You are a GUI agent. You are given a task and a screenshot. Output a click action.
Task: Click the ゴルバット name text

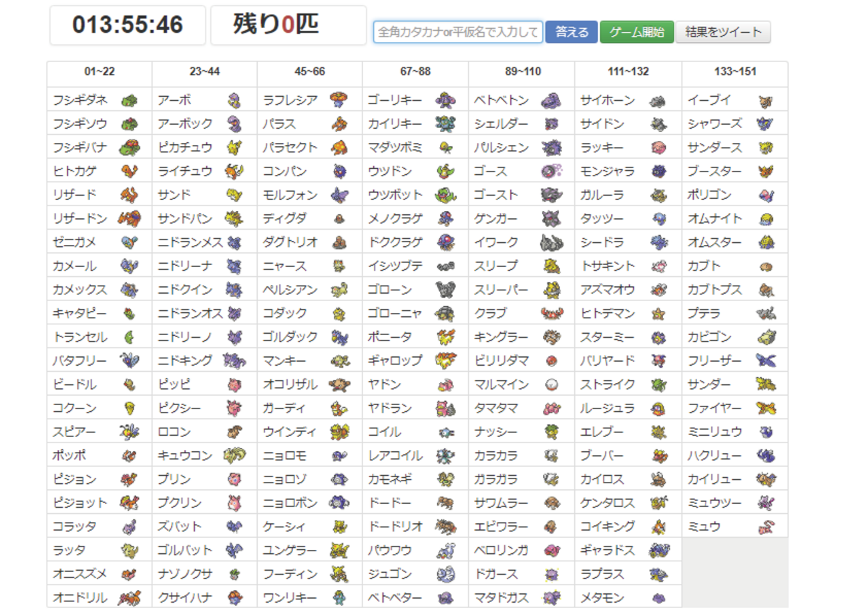[x=185, y=550]
